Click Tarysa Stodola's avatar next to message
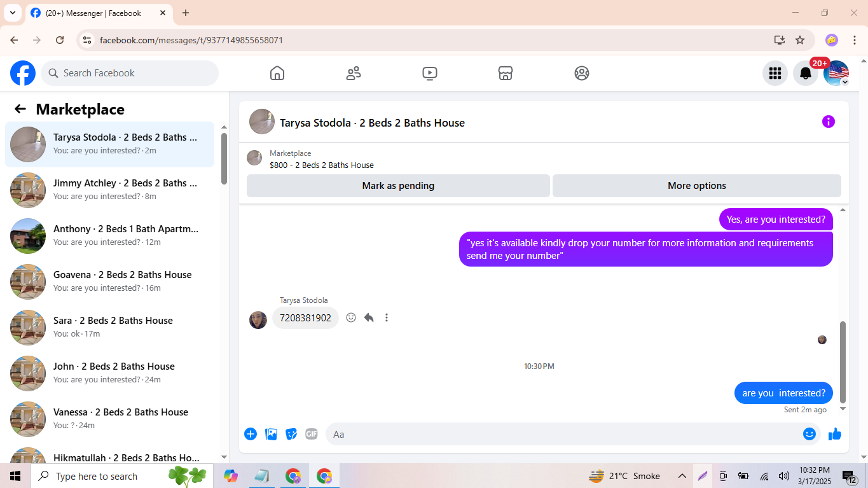Image resolution: width=868 pixels, height=488 pixels. tap(258, 320)
